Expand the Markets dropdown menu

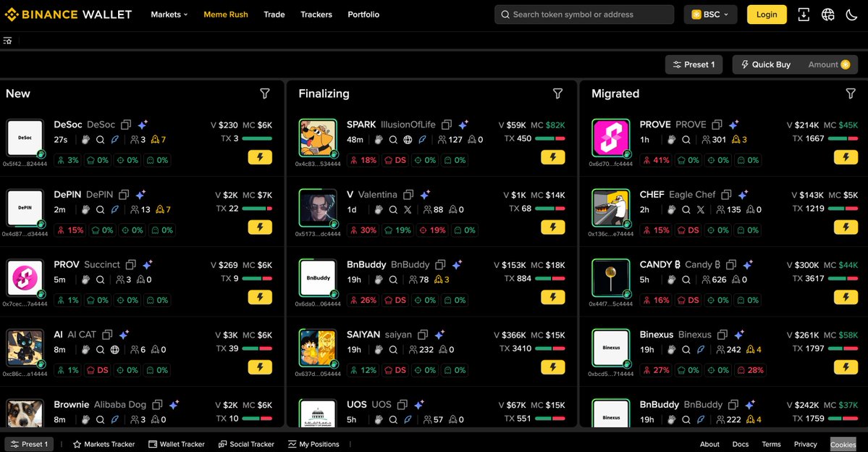click(169, 14)
